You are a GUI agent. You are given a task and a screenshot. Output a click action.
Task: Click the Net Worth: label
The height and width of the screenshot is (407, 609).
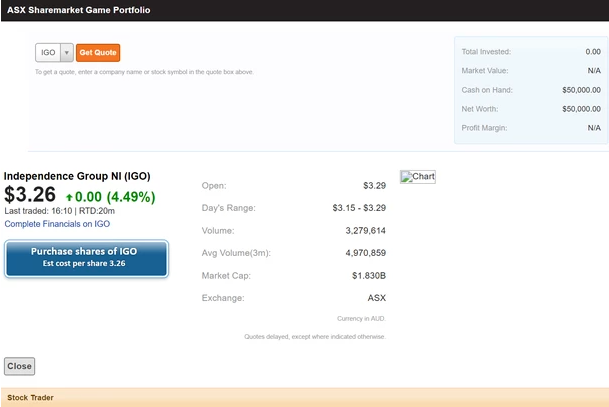pyautogui.click(x=480, y=109)
